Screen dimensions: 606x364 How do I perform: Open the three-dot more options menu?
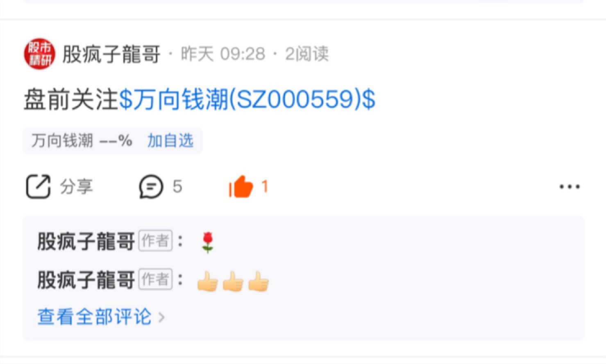[x=570, y=187]
